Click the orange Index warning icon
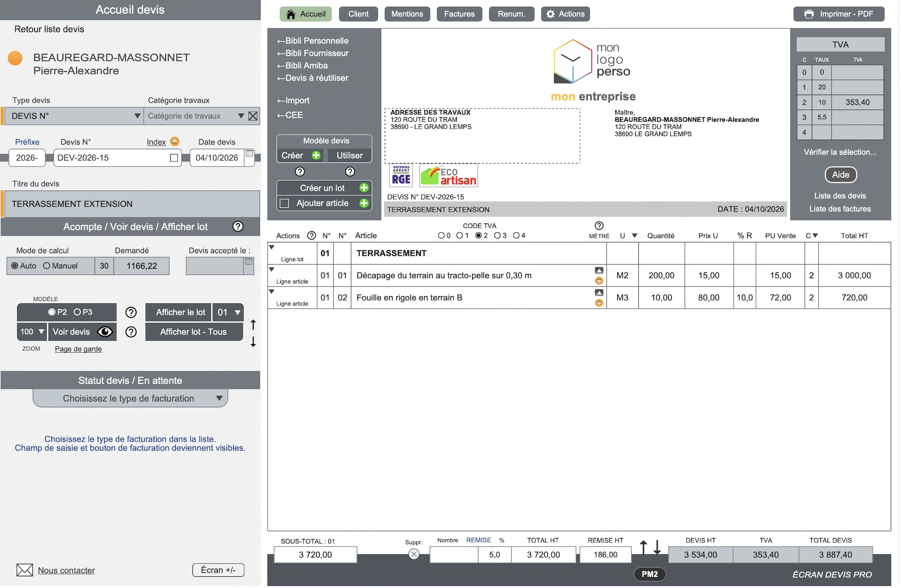901x588 pixels. click(175, 141)
